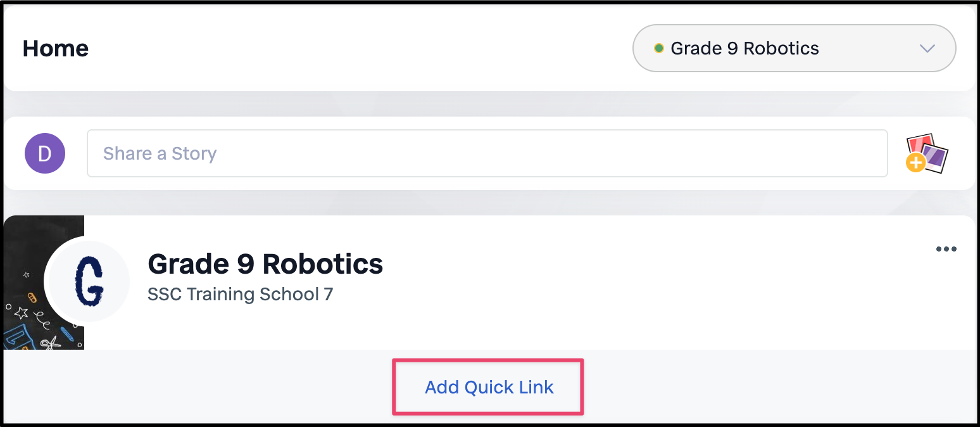Click the hand-drawn G class logo
Screen dimensions: 980x427
(x=87, y=281)
